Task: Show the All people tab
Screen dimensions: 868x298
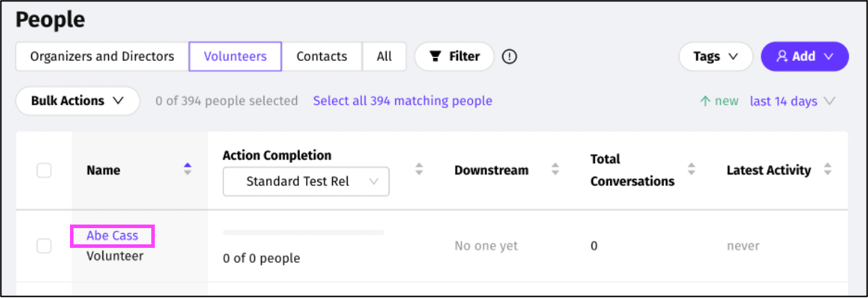Action: click(x=385, y=56)
